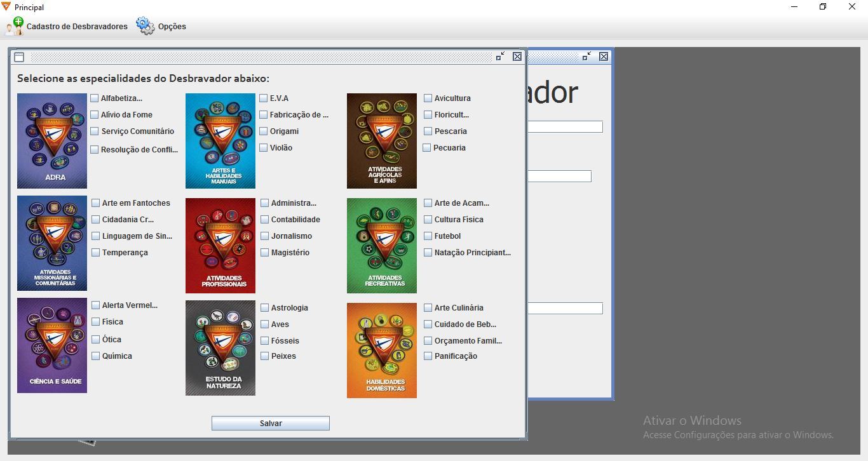This screenshot has height=461, width=868.
Task: Tick the Fósseis checkbox
Action: click(265, 341)
